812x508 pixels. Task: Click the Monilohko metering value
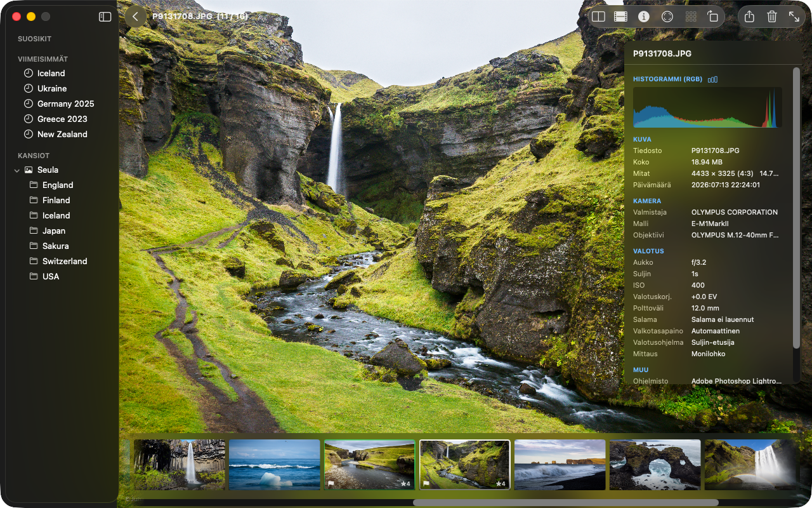(708, 354)
